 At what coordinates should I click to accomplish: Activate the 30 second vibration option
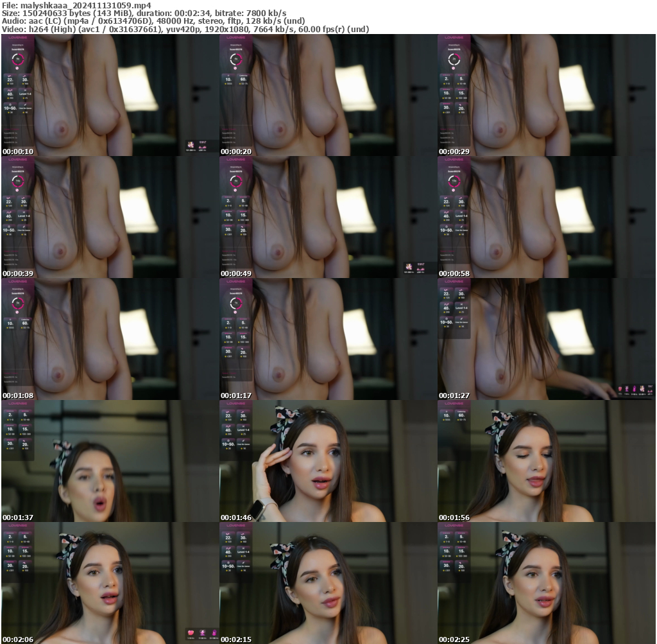coord(25,80)
